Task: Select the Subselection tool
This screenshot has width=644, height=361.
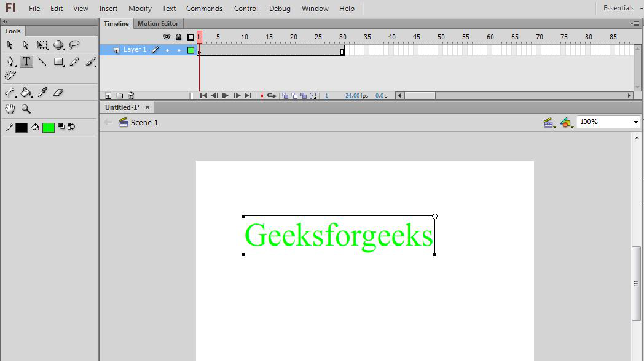Action: coord(26,45)
